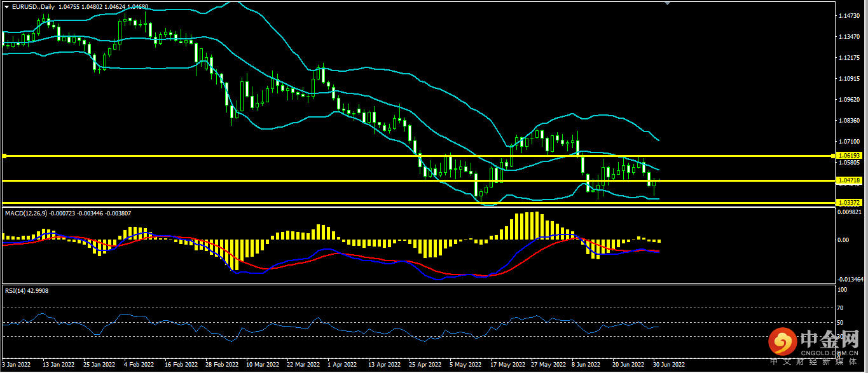Click the MACD 0.00 scale label
This screenshot has height=373, width=868.
843,240
